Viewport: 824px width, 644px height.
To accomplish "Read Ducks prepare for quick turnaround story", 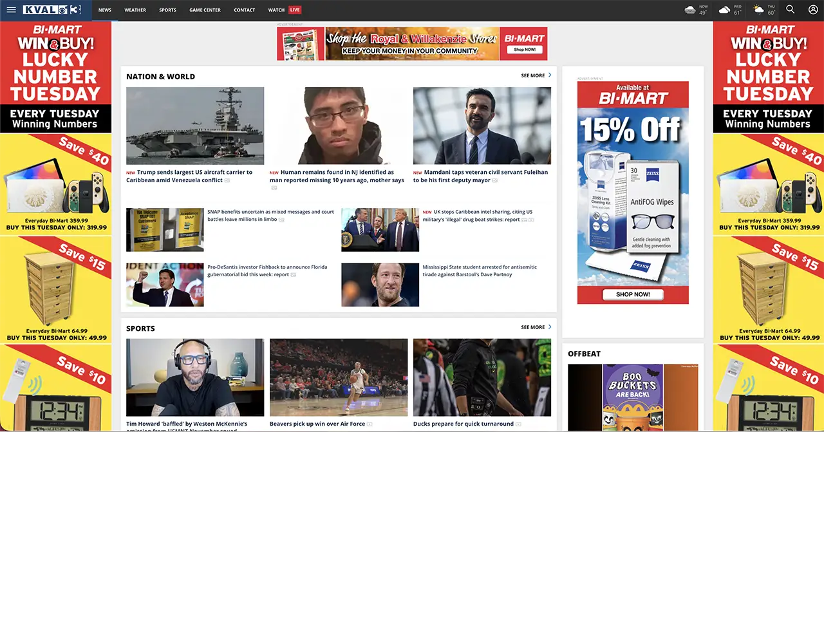I will pyautogui.click(x=464, y=424).
